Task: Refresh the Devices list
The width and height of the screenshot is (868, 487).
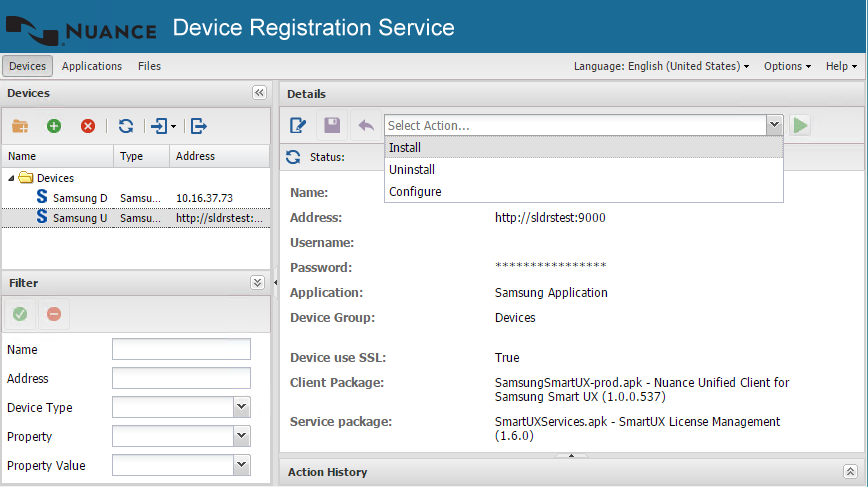Action: point(126,126)
